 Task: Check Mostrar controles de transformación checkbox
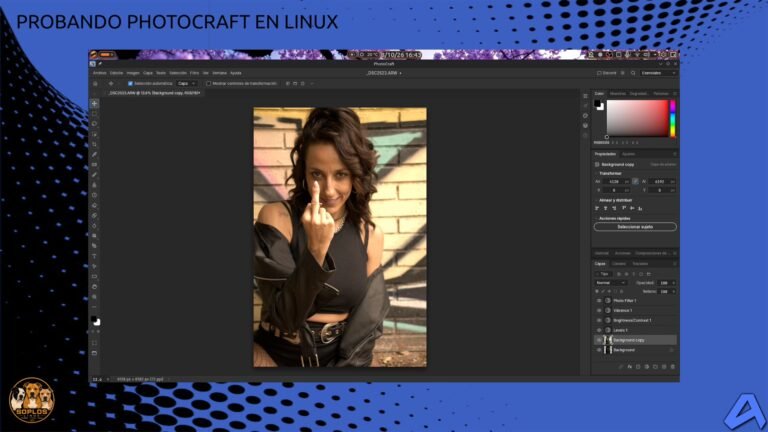[209, 84]
